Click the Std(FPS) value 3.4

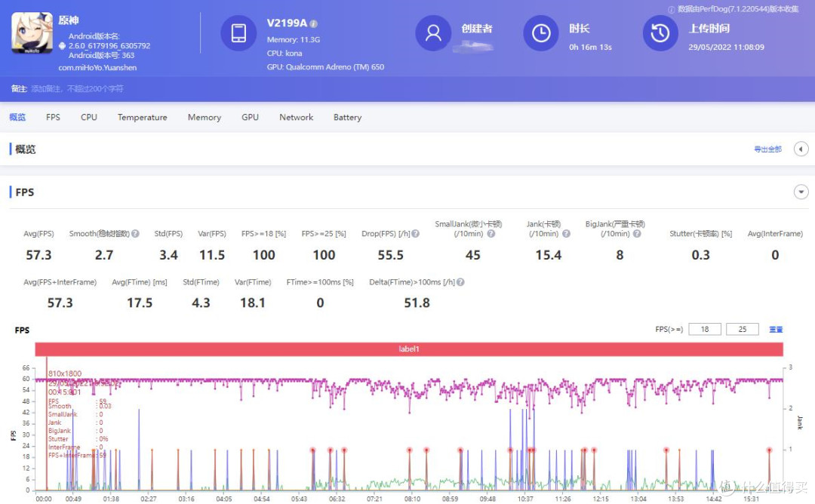(168, 255)
